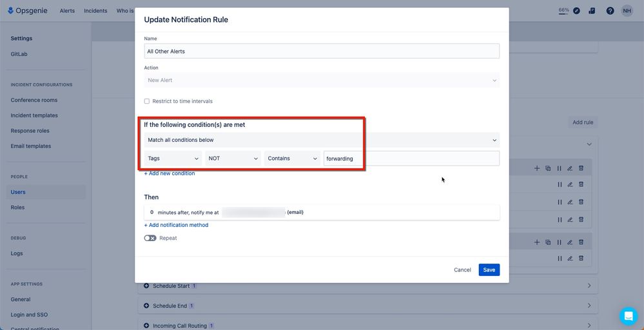This screenshot has width=644, height=330.
Task: Open the Contains operator dropdown
Action: pyautogui.click(x=293, y=159)
